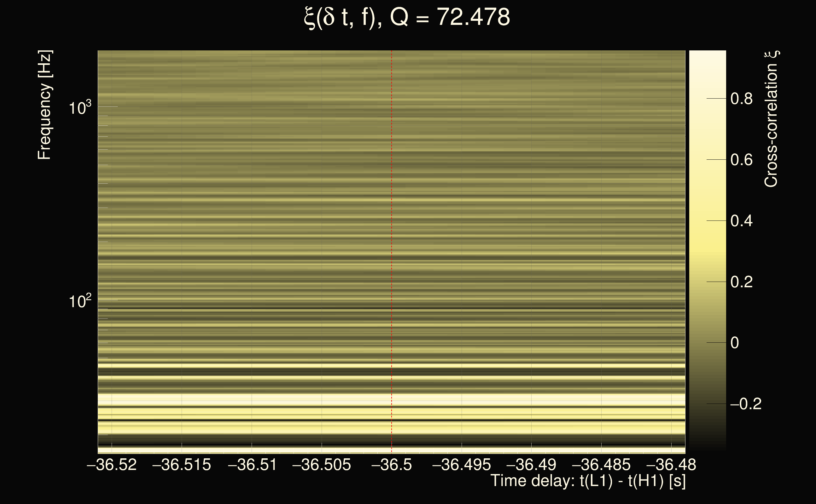
Task: Click the Time delay t(L1) - t(H1) axis label
Action: pos(588,481)
